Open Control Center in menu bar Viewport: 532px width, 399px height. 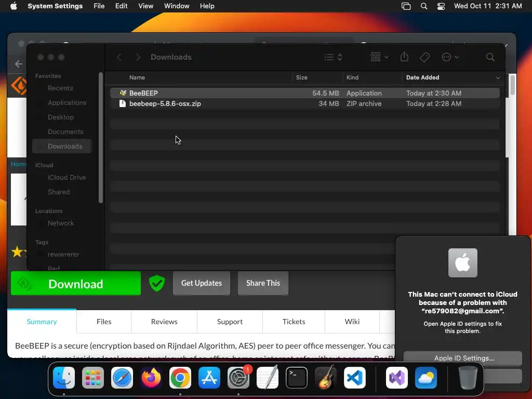[441, 6]
